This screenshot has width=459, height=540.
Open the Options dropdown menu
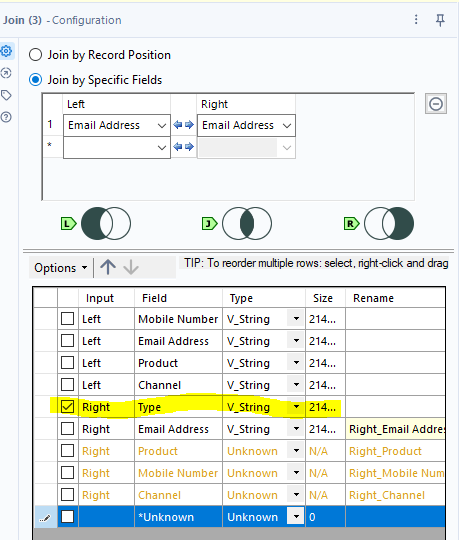click(61, 268)
